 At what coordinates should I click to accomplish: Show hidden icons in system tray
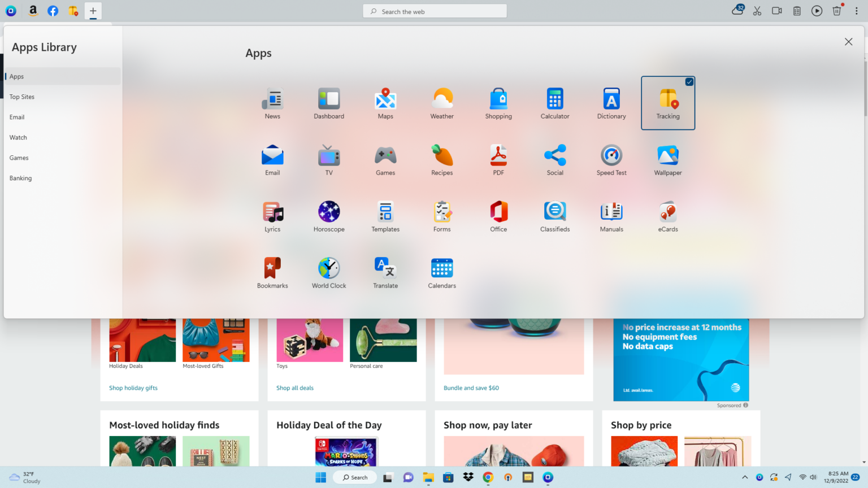click(745, 477)
